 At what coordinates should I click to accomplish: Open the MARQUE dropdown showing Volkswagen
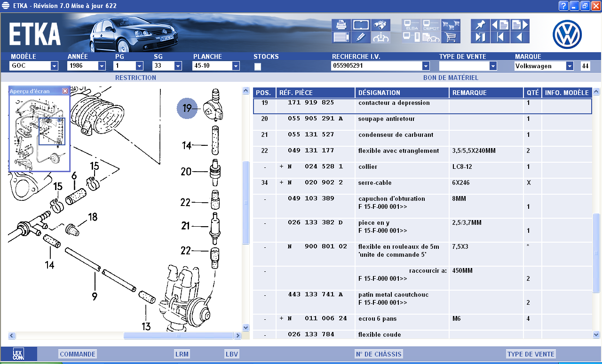click(x=570, y=66)
